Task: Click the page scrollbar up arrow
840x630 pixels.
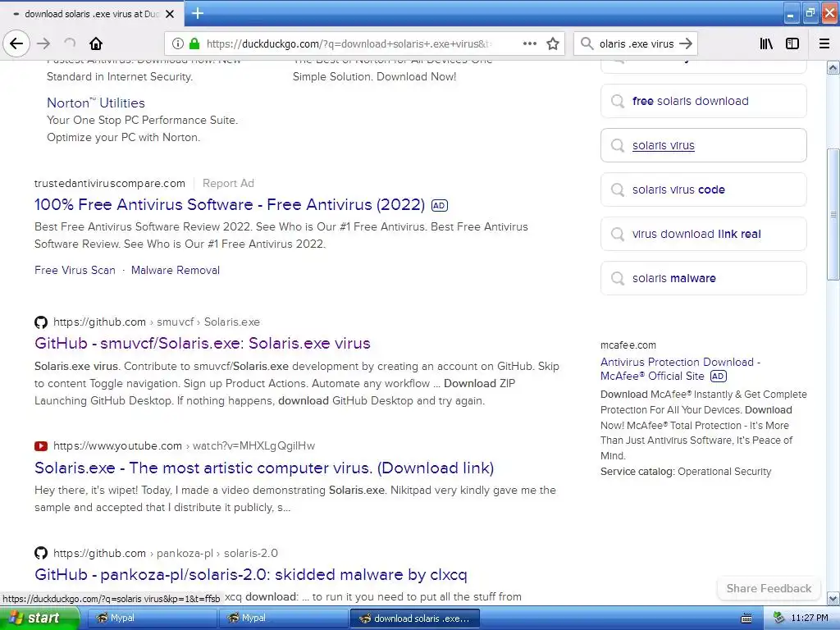Action: [833, 67]
